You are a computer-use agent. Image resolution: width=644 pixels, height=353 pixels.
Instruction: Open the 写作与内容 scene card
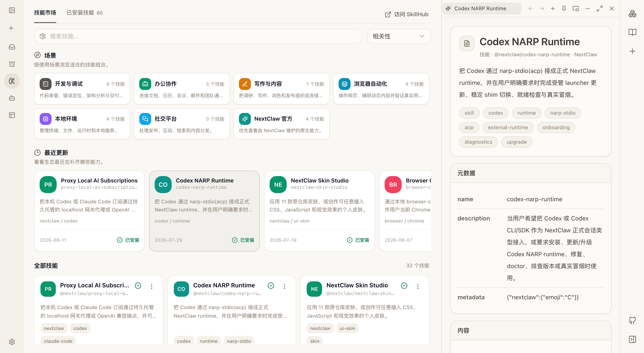[x=281, y=88]
